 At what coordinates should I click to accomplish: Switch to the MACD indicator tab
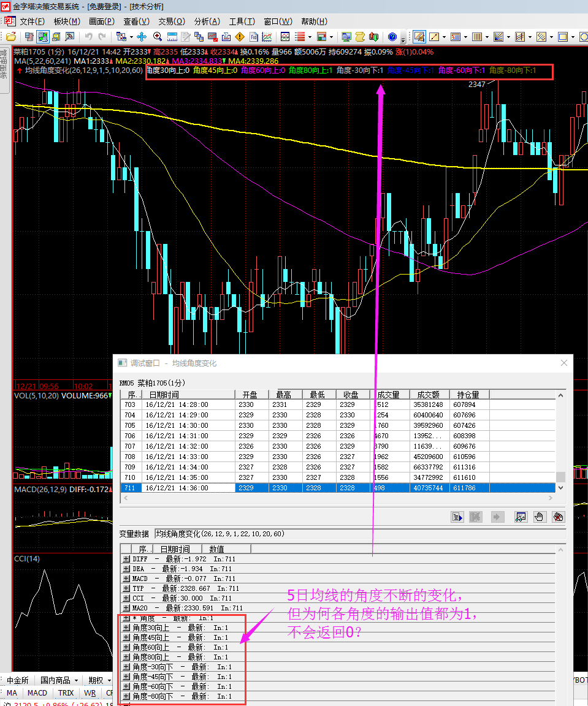(37, 693)
